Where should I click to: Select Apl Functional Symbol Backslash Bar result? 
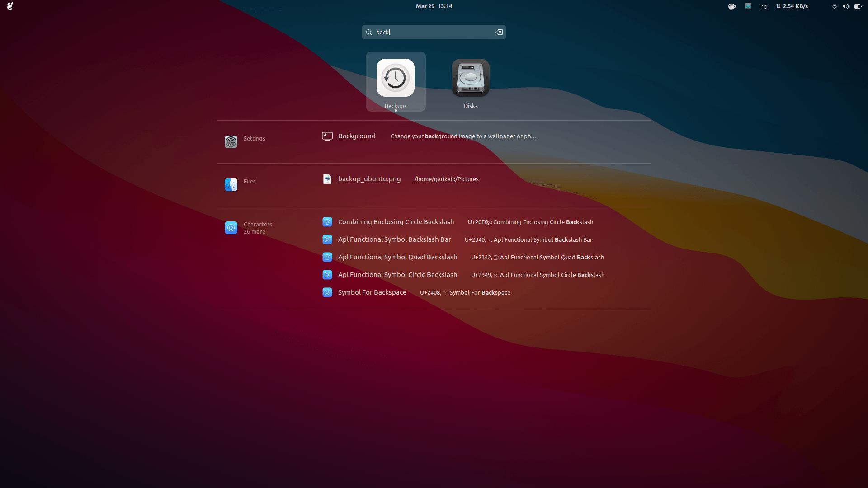[x=395, y=239]
